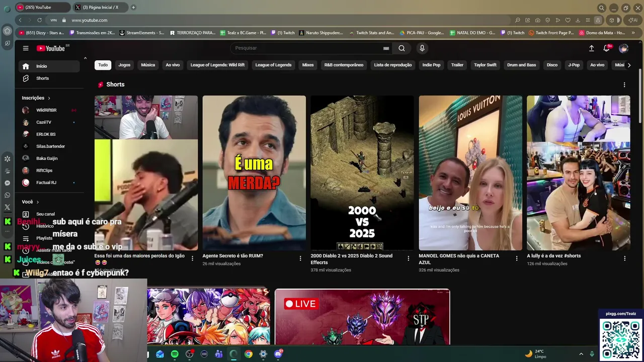Open a new browser tab
The height and width of the screenshot is (362, 644).
(x=133, y=7)
